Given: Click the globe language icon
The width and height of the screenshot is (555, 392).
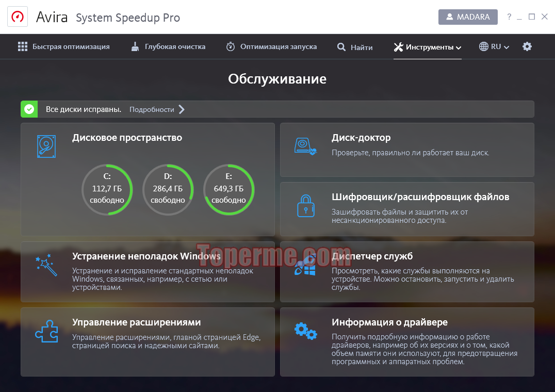Looking at the screenshot, I should click(x=483, y=47).
